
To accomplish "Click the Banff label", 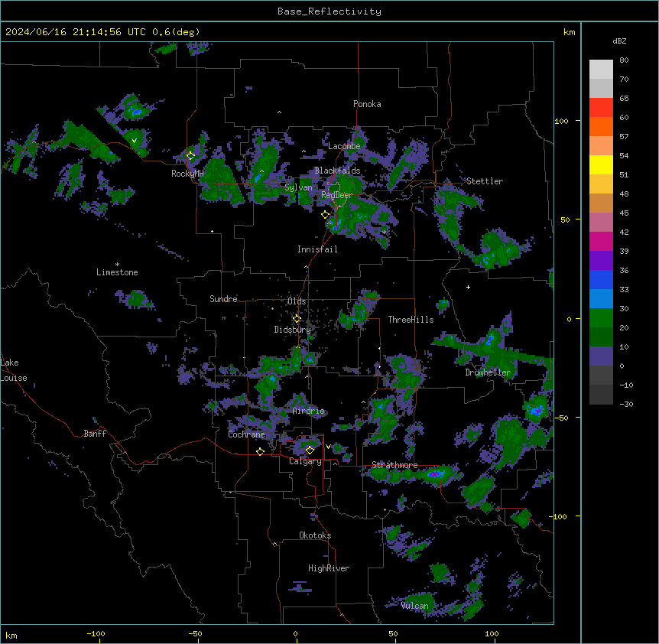I will (x=95, y=434).
